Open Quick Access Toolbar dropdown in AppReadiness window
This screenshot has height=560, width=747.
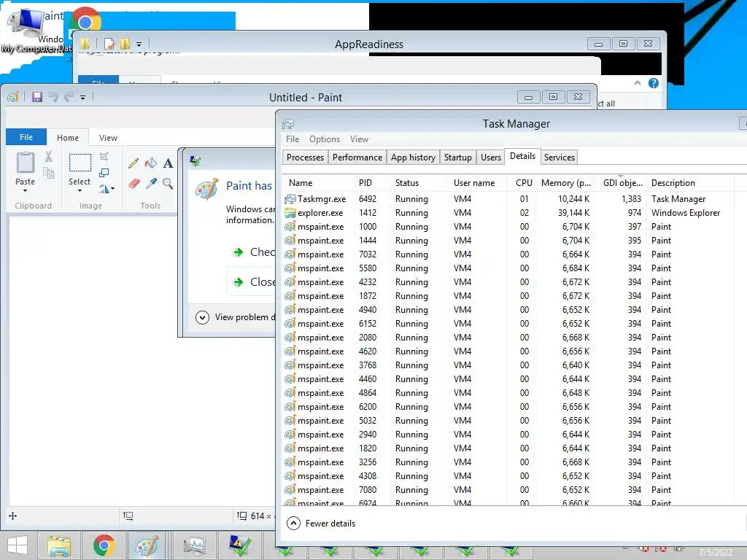(x=139, y=44)
